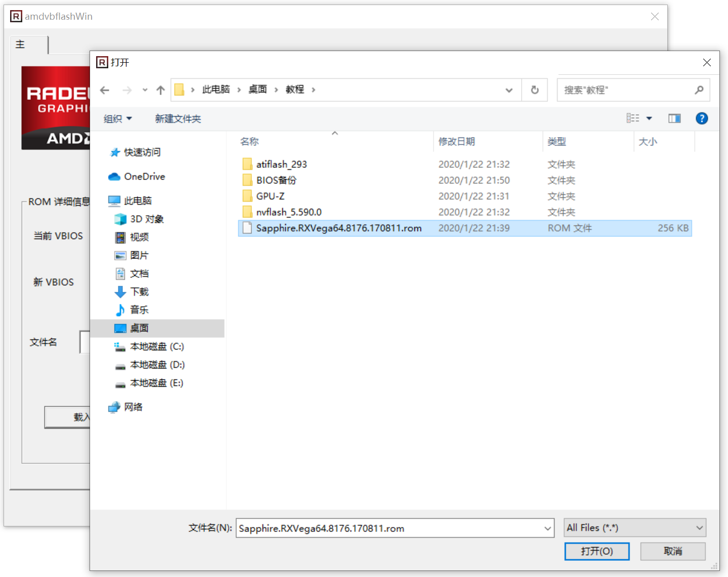
Task: Select 桌面 in the sidebar
Action: (157, 328)
